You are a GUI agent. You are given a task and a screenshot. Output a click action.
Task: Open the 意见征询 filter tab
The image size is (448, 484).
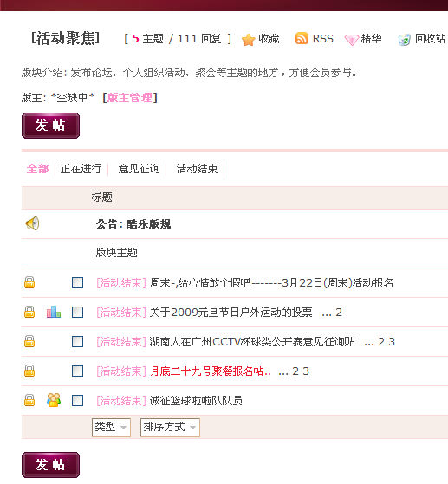tap(139, 169)
